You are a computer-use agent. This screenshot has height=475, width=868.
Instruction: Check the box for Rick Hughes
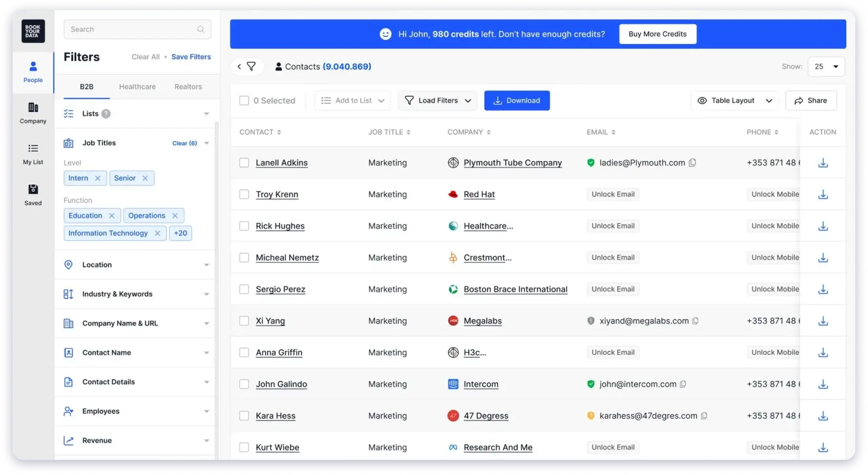tap(244, 226)
